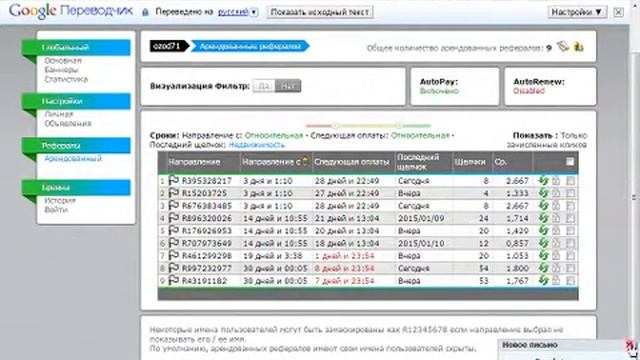
Task: Click the flag icon for R461299298
Action: [174, 255]
